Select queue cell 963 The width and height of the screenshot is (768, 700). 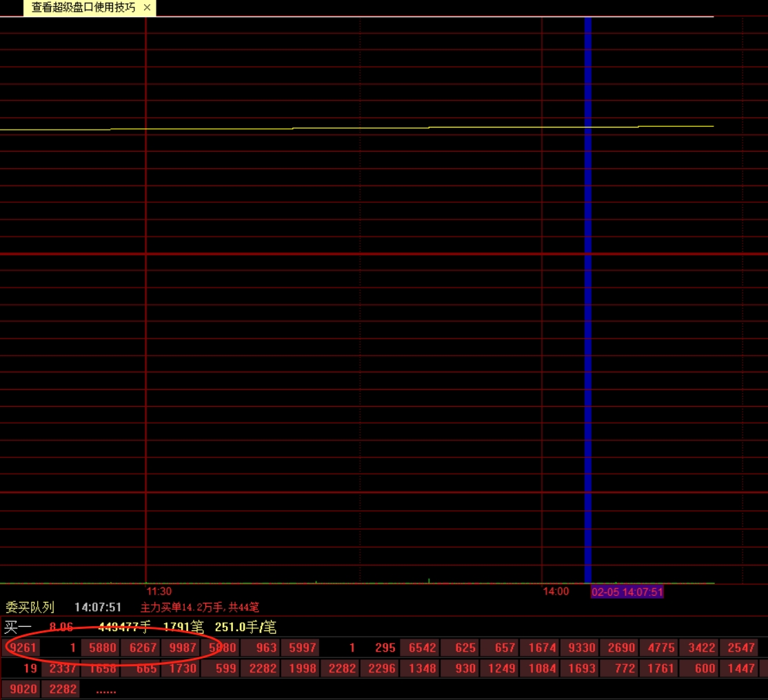(261, 648)
